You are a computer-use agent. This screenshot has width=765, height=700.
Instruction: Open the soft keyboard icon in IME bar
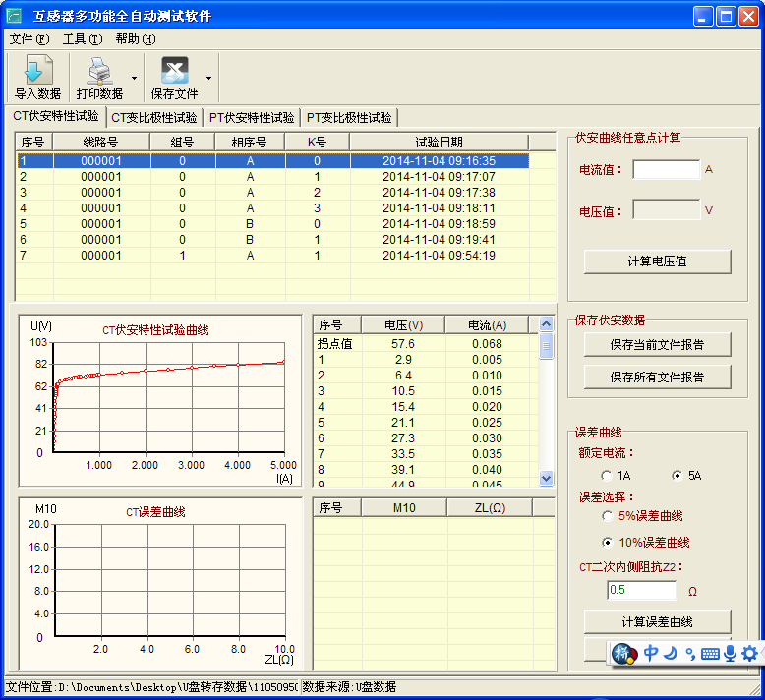click(x=710, y=654)
